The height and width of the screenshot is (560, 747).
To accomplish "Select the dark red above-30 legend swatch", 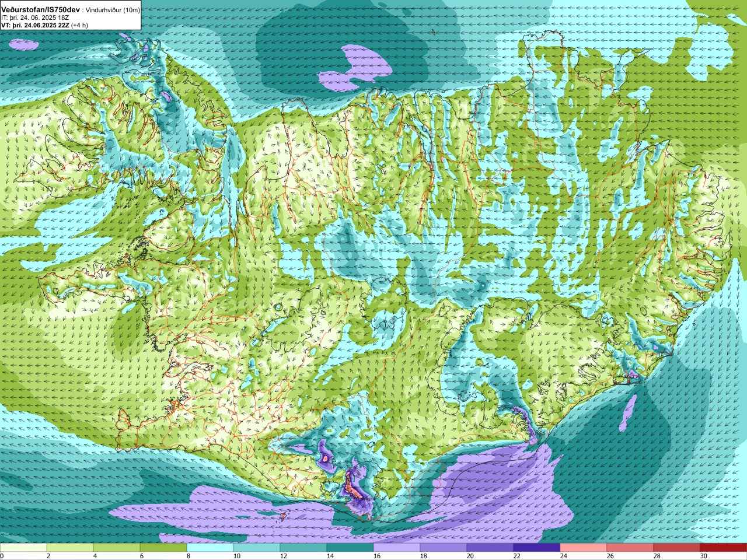I will (x=724, y=548).
